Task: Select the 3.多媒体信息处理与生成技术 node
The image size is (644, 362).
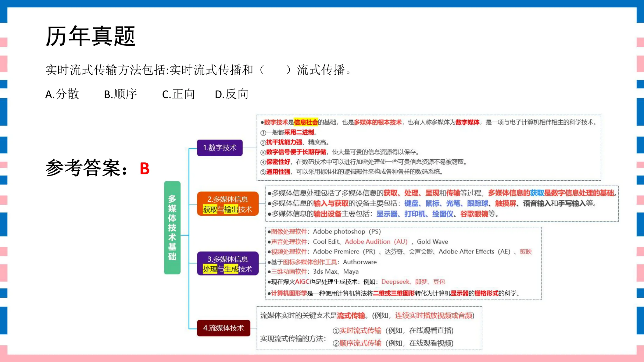Action: click(x=228, y=264)
